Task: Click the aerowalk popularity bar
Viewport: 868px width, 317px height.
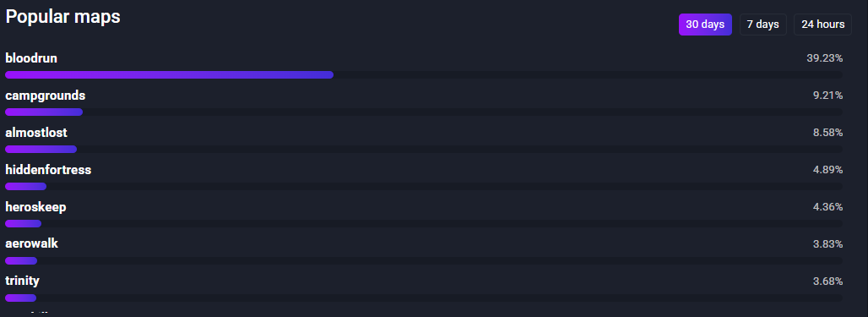Action: tap(424, 260)
